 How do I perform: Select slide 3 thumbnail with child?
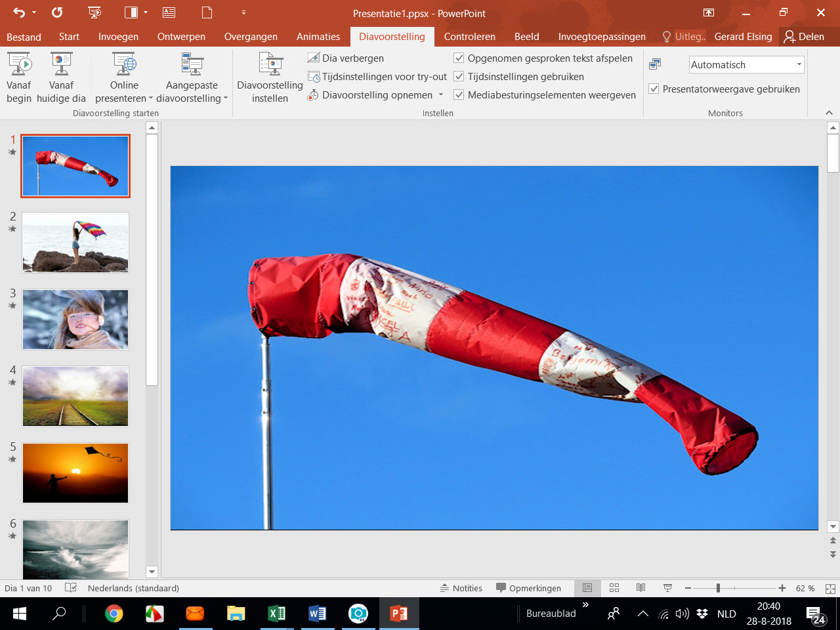pos(75,320)
